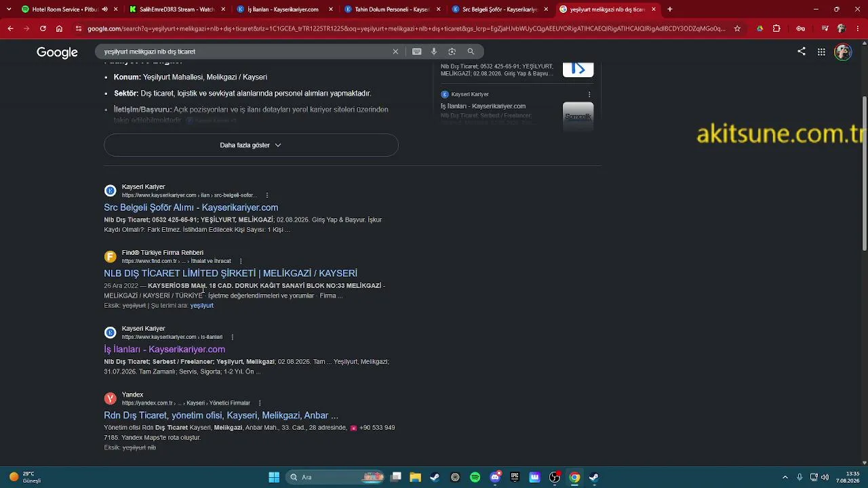
Task: Open the browser extensions puzzle icon
Action: pyautogui.click(x=776, y=28)
